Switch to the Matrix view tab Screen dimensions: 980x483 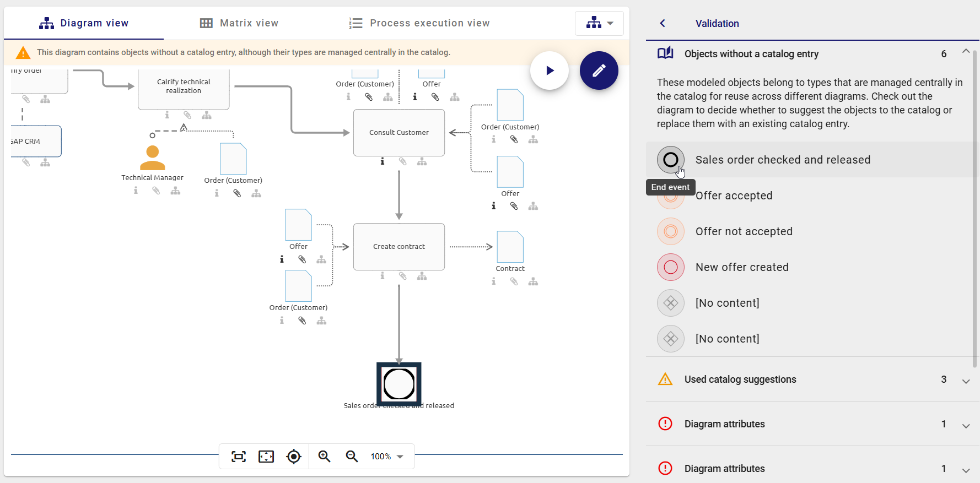point(239,23)
